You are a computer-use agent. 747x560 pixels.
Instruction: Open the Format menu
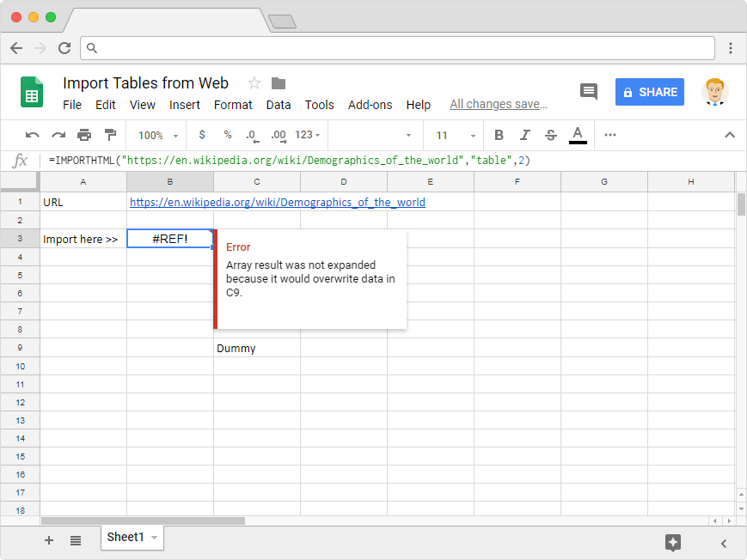(233, 105)
